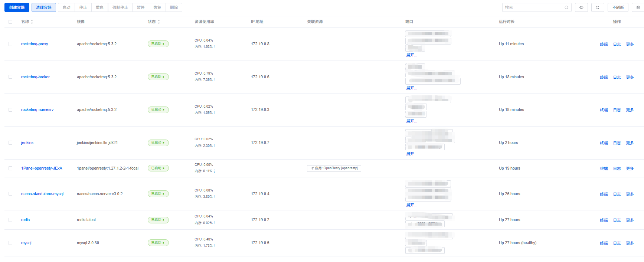Image resolution: width=644 pixels, height=262 pixels.
Task: Check the mysql container checkbox
Action: (10, 243)
